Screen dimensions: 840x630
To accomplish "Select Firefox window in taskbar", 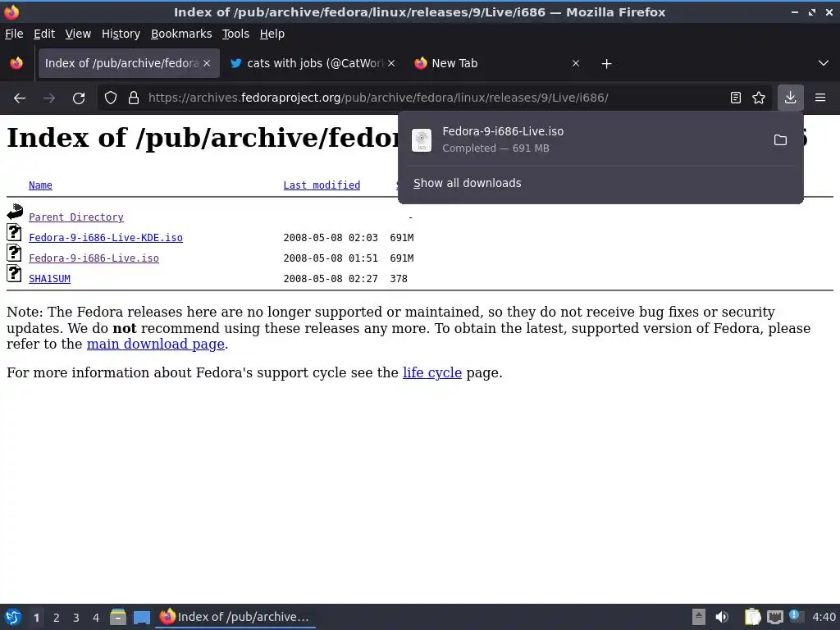I will click(235, 617).
